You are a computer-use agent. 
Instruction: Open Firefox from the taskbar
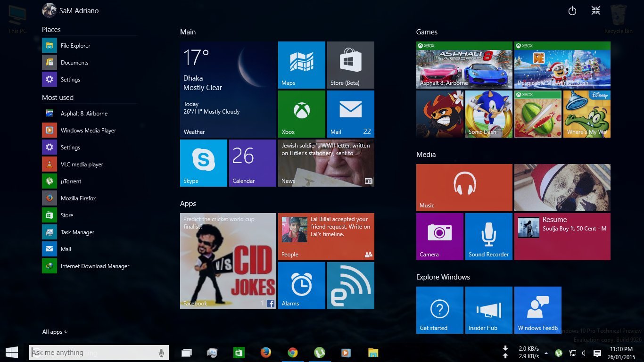(x=266, y=353)
